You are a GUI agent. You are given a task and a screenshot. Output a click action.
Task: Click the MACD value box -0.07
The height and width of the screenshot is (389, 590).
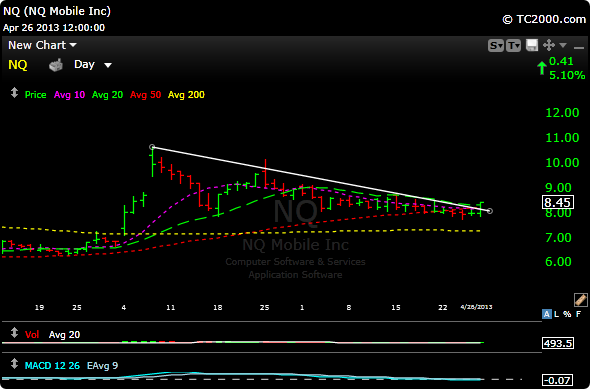(558, 380)
